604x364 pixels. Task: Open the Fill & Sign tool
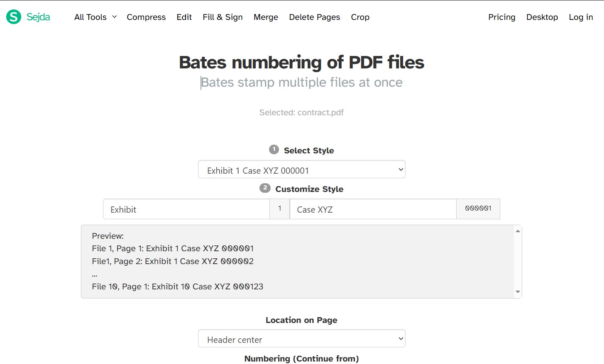(223, 17)
